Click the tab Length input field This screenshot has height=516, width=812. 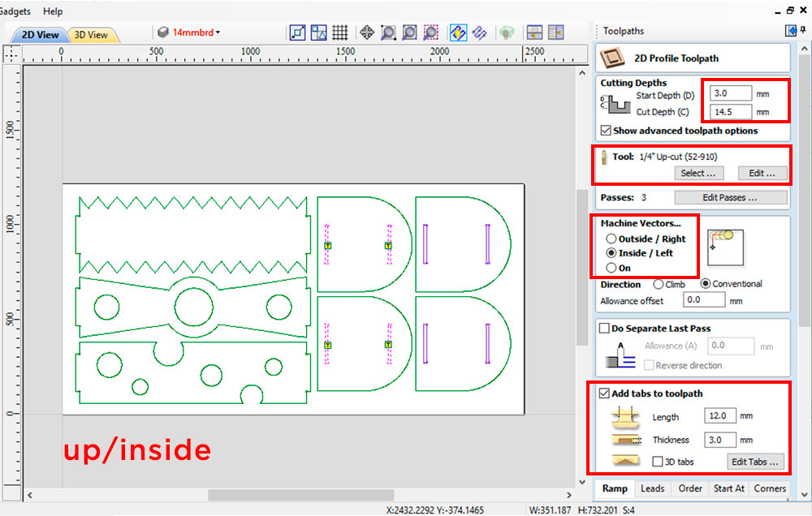(719, 415)
